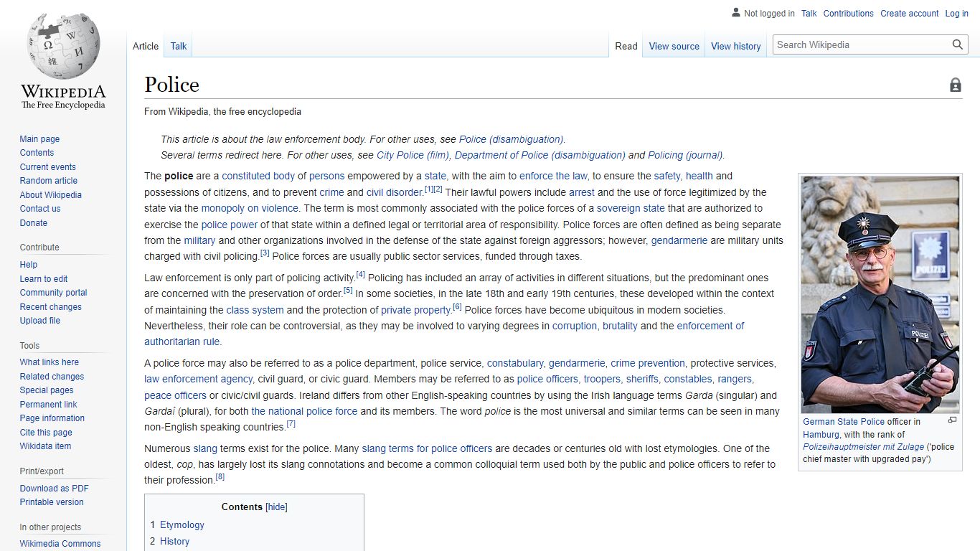Open the sovereign state link
Image resolution: width=980 pixels, height=551 pixels.
point(631,208)
